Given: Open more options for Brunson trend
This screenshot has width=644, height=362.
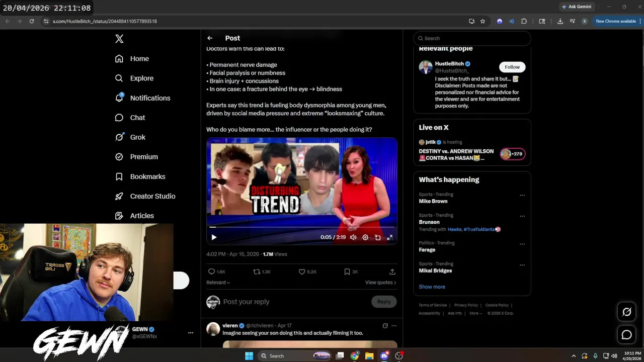Looking at the screenshot, I should pos(522,216).
